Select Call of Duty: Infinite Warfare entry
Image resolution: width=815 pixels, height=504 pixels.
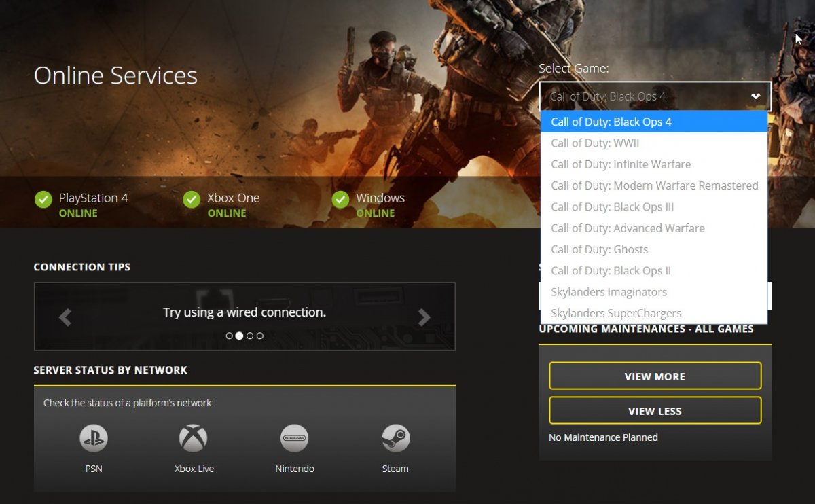[621, 164]
